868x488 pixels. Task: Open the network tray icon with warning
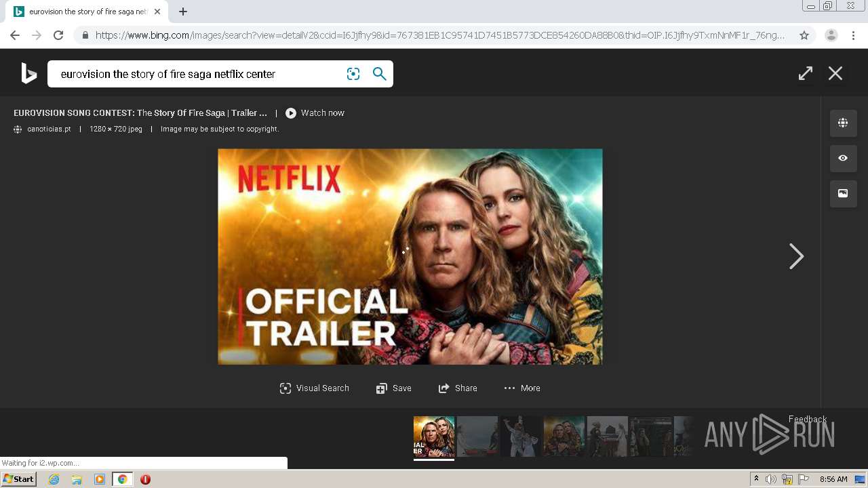(x=787, y=479)
